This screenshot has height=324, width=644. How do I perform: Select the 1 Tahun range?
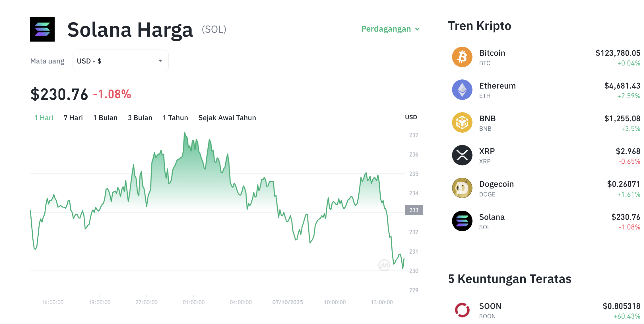(175, 118)
